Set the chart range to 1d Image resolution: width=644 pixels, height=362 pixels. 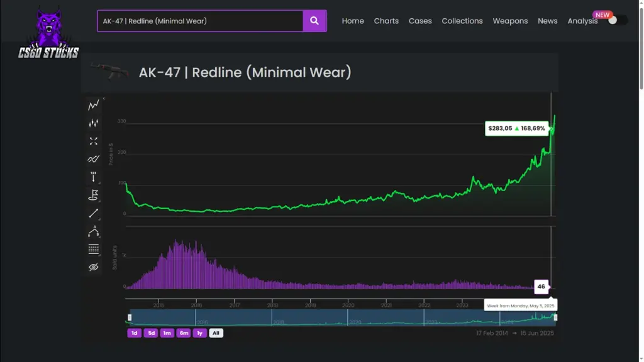pyautogui.click(x=135, y=333)
